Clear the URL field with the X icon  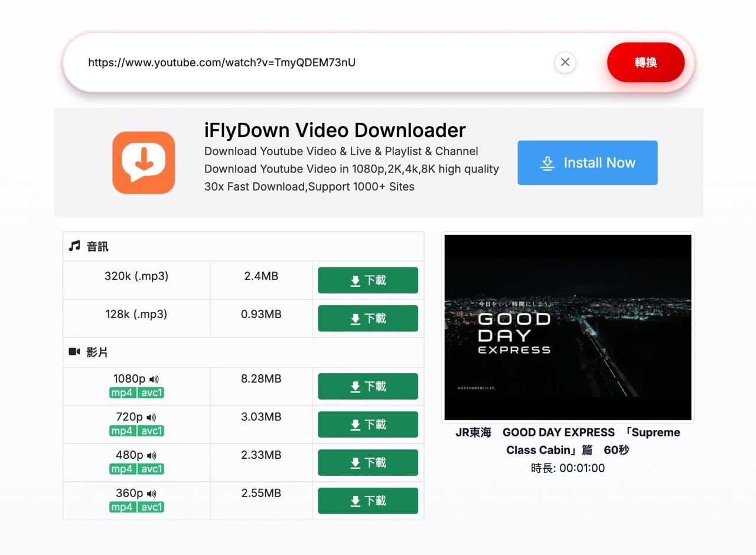565,62
